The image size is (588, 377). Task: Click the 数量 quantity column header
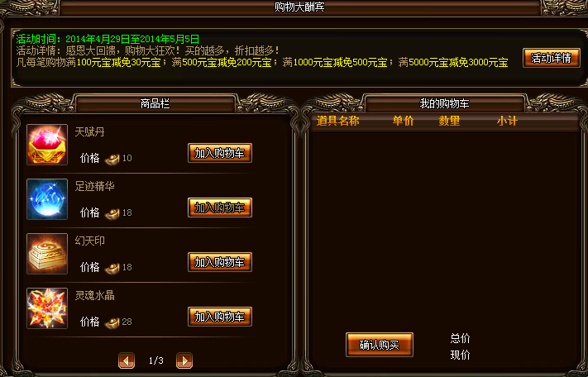pos(449,121)
